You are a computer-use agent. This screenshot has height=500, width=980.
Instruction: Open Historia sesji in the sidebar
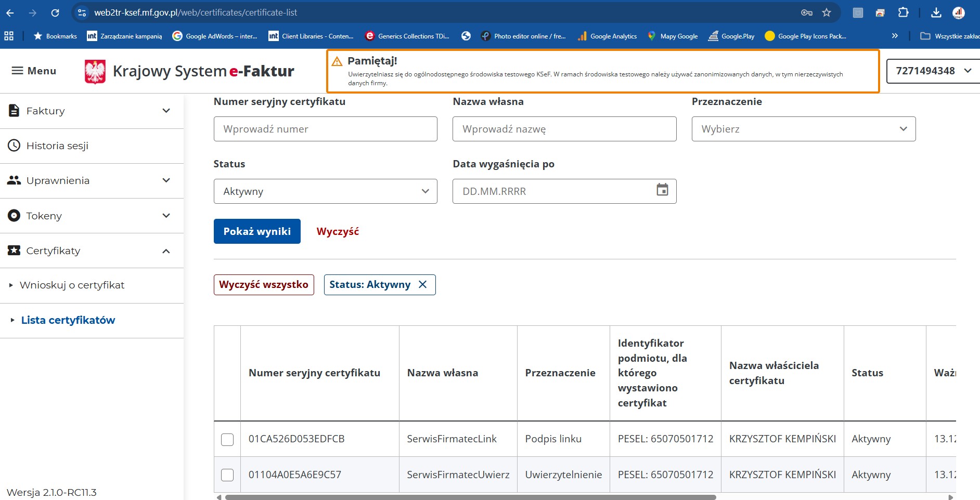coord(57,146)
